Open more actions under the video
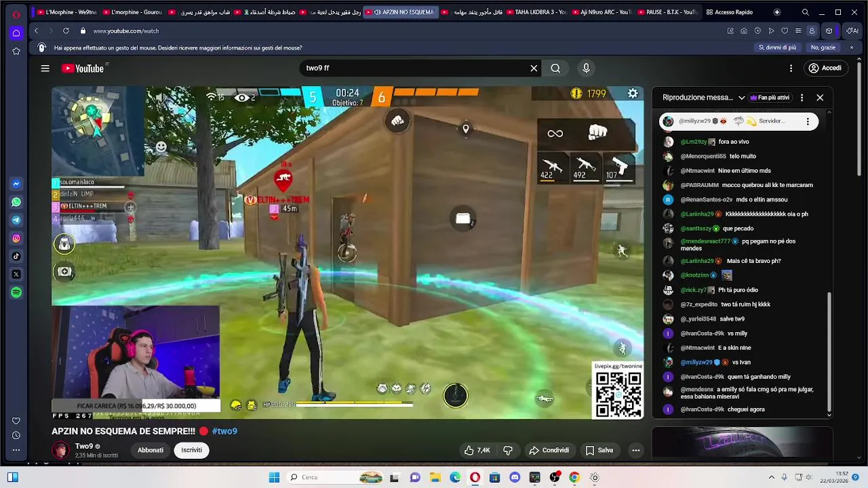The width and height of the screenshot is (868, 488). (636, 450)
